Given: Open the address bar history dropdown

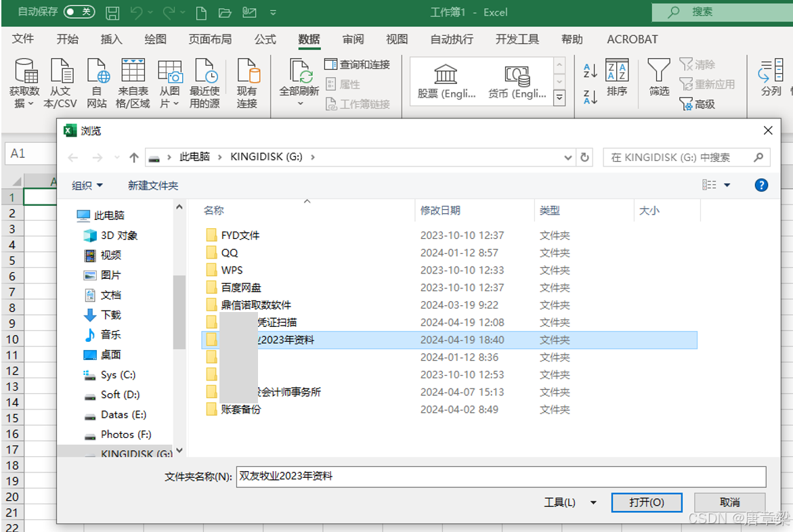Looking at the screenshot, I should (568, 157).
